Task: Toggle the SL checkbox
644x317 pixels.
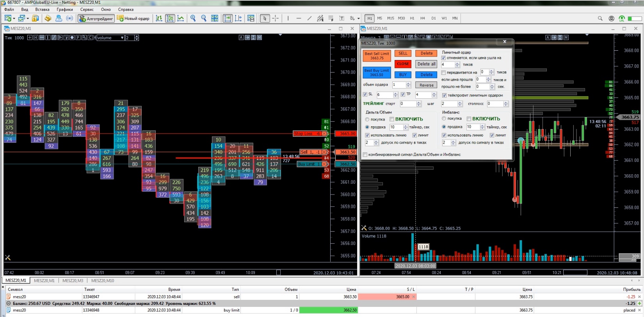Action: tap(365, 94)
